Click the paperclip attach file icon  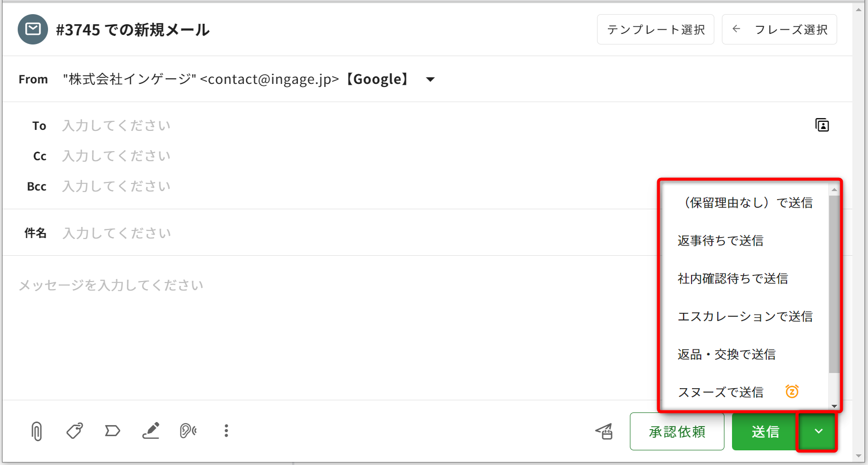point(36,431)
